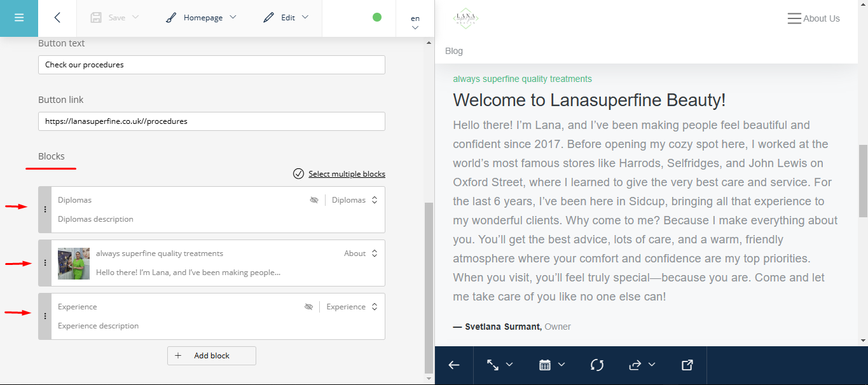Click the left panel vertical scrollbar
The width and height of the screenshot is (868, 385).
(429, 286)
